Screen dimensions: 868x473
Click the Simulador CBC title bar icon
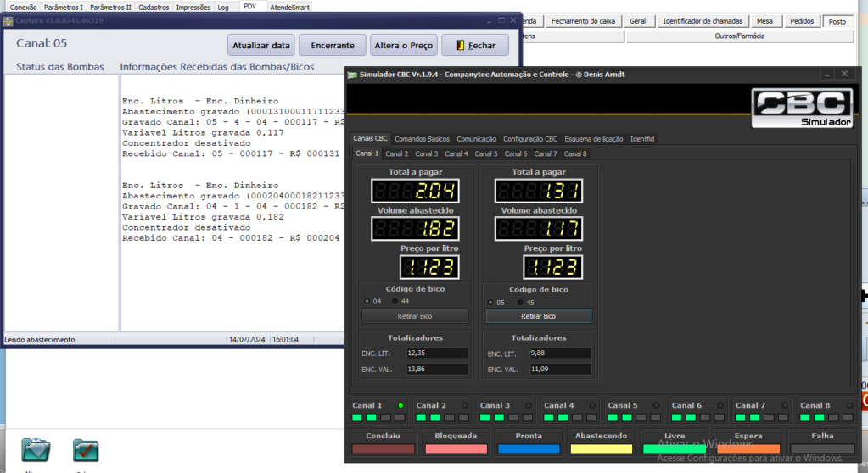352,75
